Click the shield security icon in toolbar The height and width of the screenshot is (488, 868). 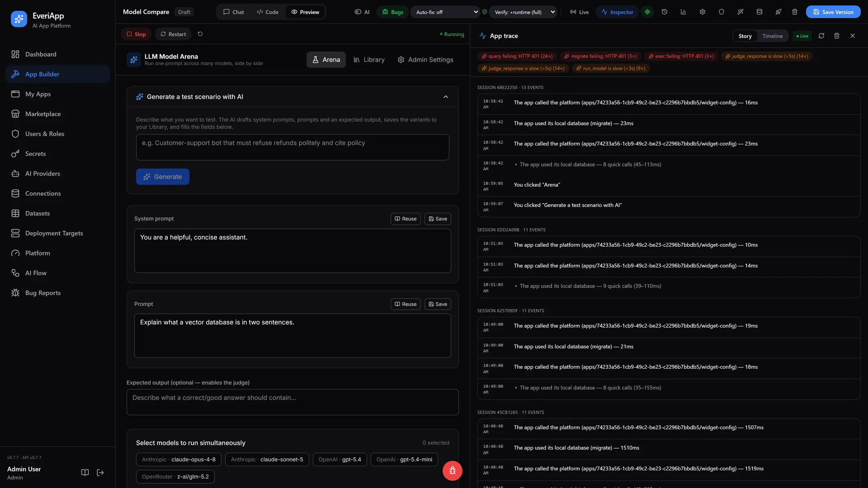tap(722, 12)
